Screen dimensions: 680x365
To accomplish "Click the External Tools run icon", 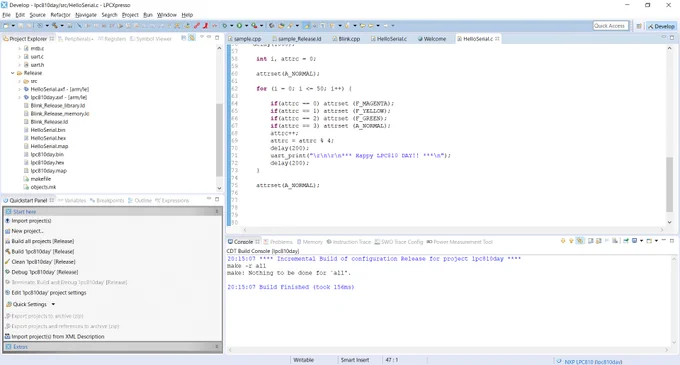I will [x=254, y=26].
